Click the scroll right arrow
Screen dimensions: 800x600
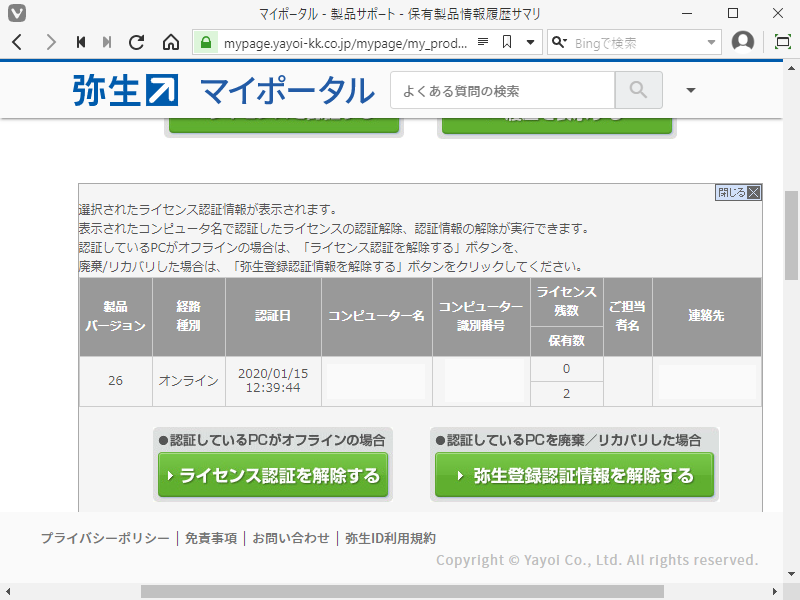(775, 591)
